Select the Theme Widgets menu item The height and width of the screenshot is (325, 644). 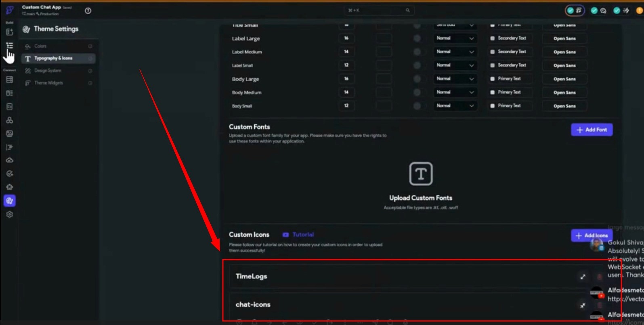tap(59, 83)
